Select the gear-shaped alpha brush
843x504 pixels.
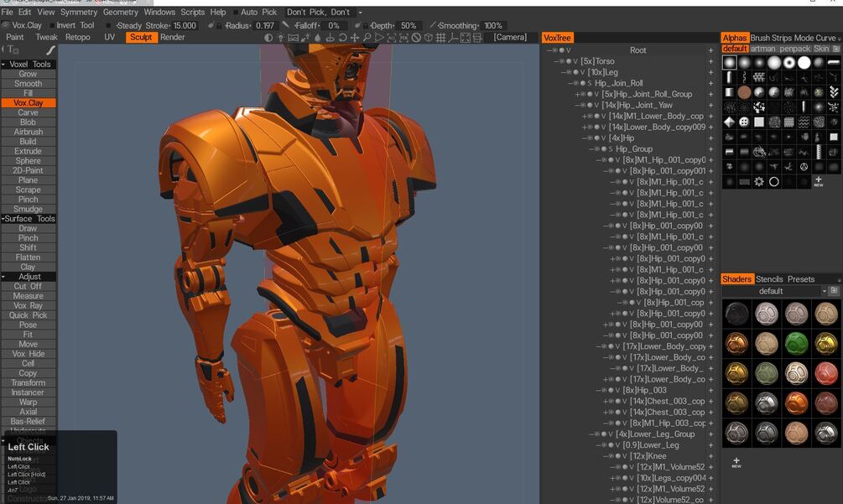758,182
